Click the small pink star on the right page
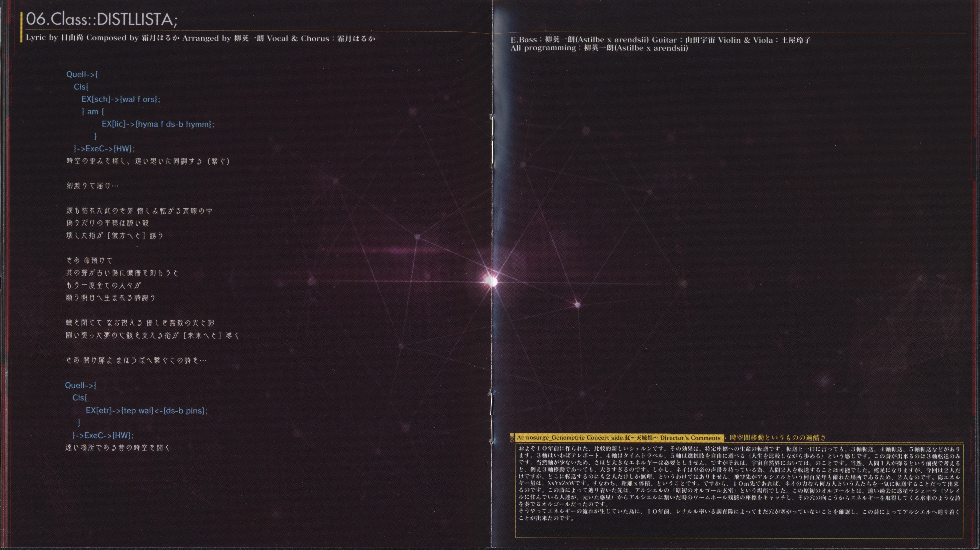Viewport: 980px width, 550px height. tap(578, 304)
